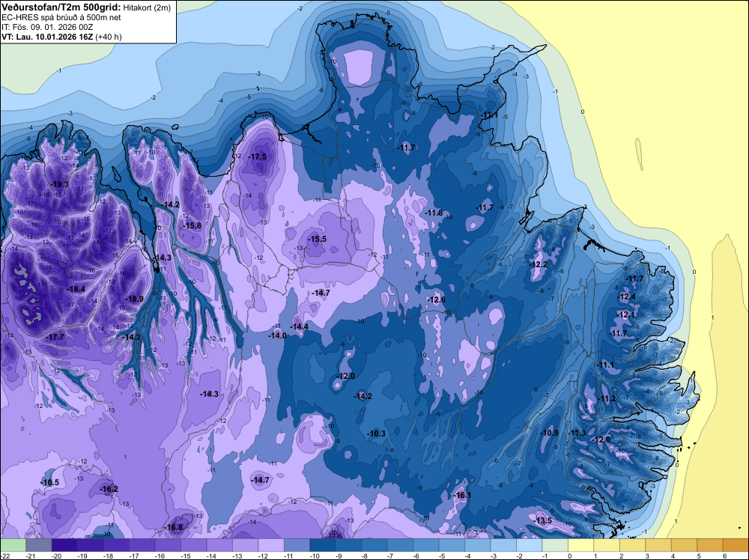The width and height of the screenshot is (749, 560).
Task: Click the gray-blue legend swatch beside light green
Action: tap(38, 545)
